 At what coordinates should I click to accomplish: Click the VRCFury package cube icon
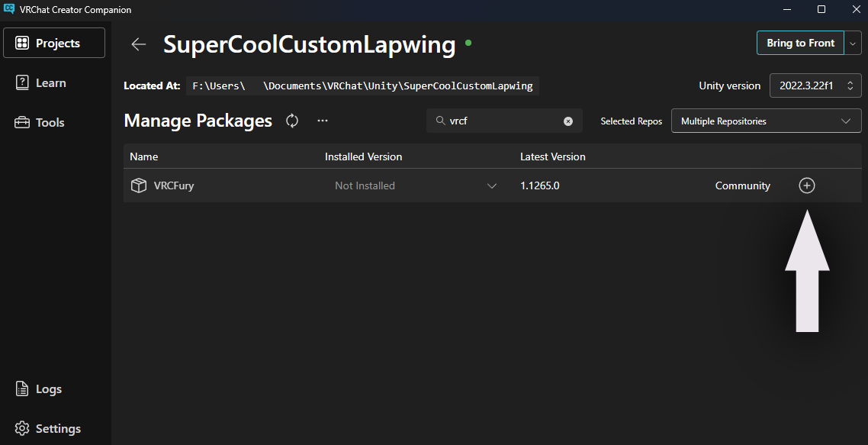139,185
